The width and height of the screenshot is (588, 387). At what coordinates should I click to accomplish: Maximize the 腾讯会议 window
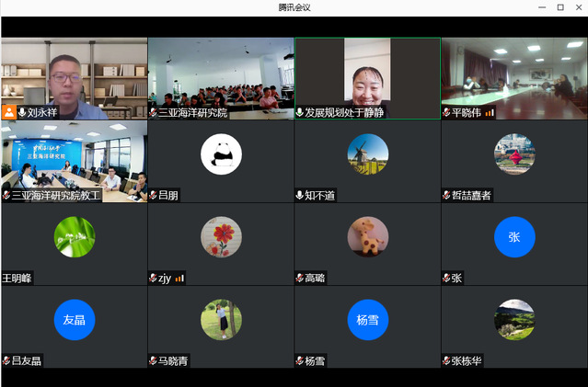(x=560, y=7)
